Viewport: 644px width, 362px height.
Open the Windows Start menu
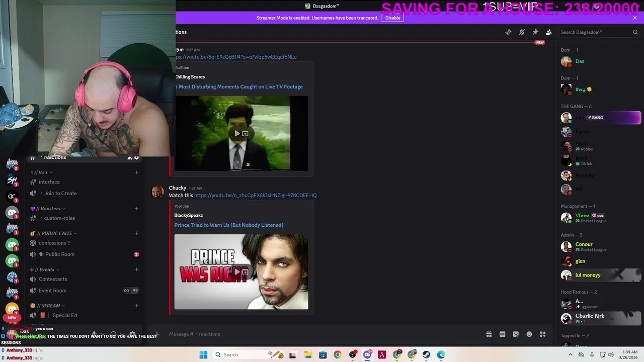[203, 354]
